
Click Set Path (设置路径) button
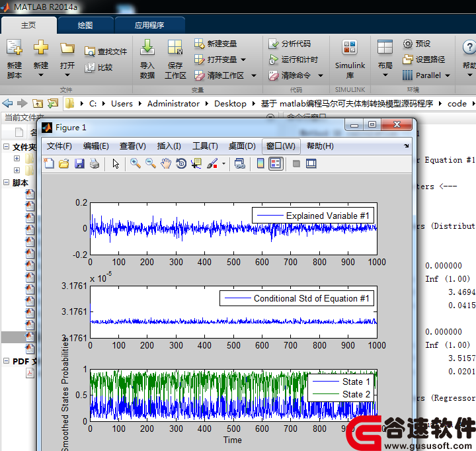coord(424,60)
